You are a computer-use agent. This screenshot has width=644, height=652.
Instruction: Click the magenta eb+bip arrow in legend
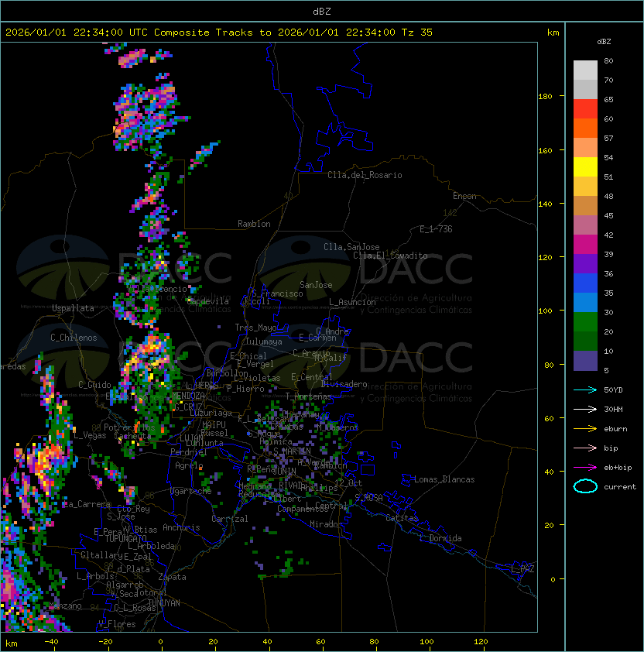(x=585, y=468)
